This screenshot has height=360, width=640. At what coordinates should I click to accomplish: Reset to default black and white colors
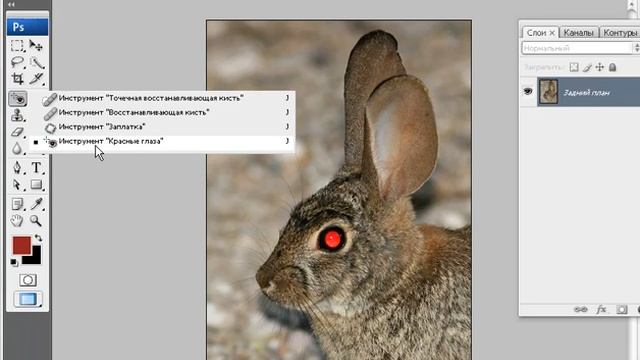[14, 262]
